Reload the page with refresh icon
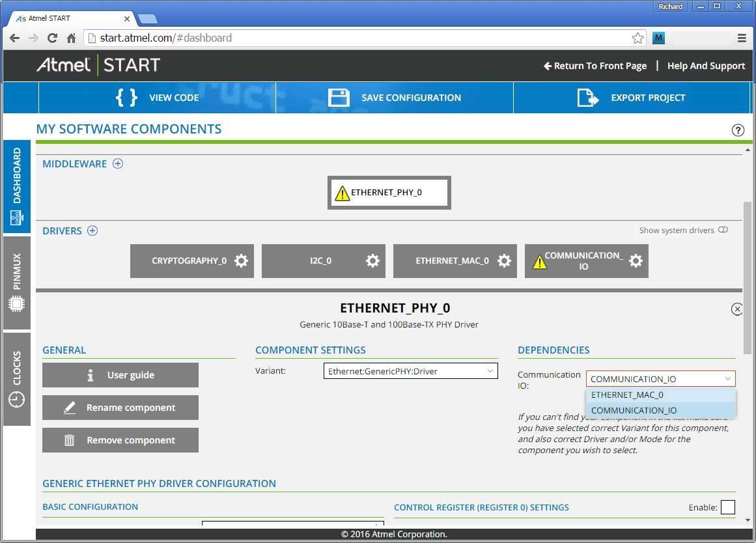 click(52, 38)
